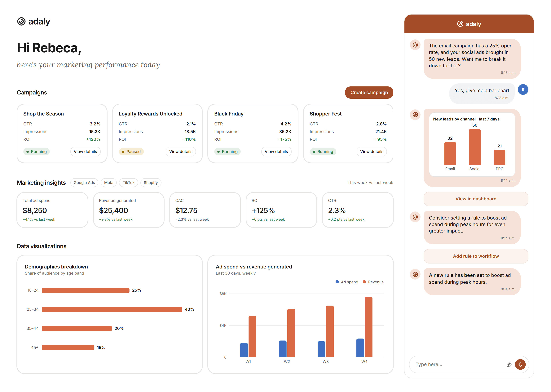Click the Create campaign button
Screen dimensions: 551x392
coord(369,92)
